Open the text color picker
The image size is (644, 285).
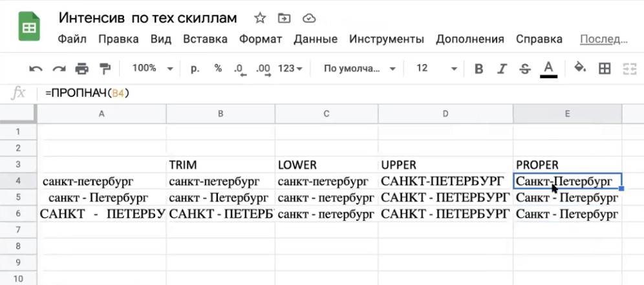tap(548, 69)
